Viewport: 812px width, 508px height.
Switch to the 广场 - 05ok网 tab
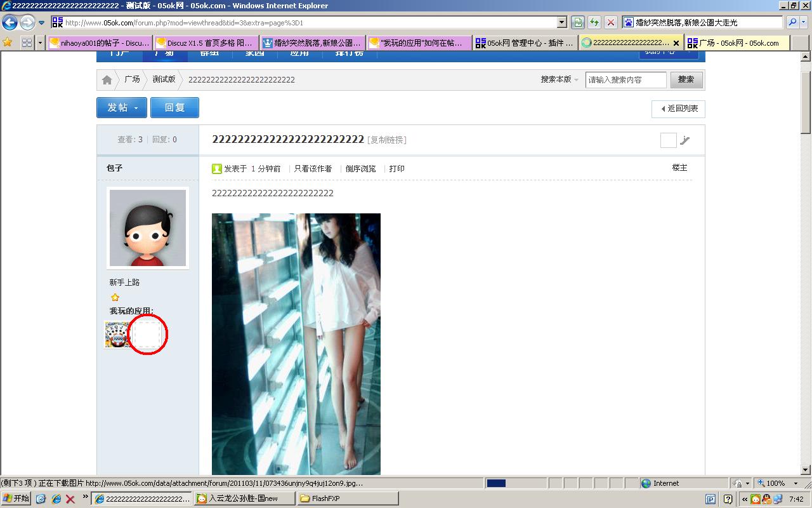[738, 43]
